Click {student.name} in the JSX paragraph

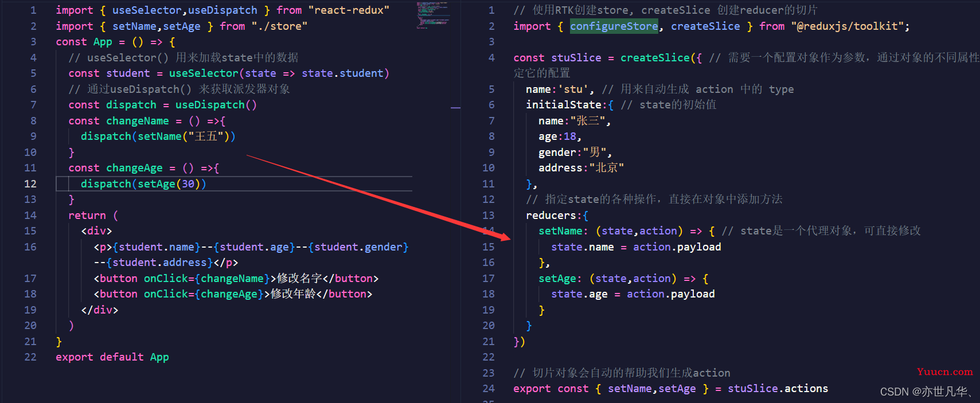point(157,247)
